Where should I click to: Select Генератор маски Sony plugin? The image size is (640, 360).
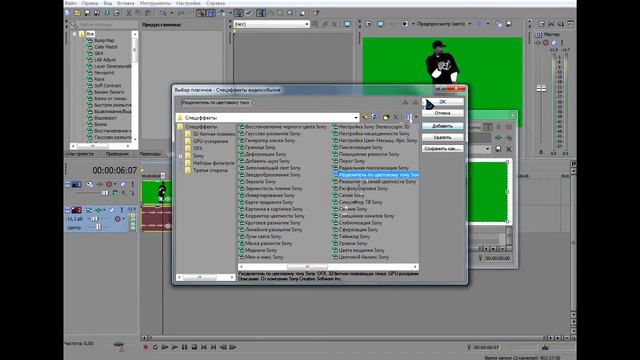pyautogui.click(x=270, y=140)
